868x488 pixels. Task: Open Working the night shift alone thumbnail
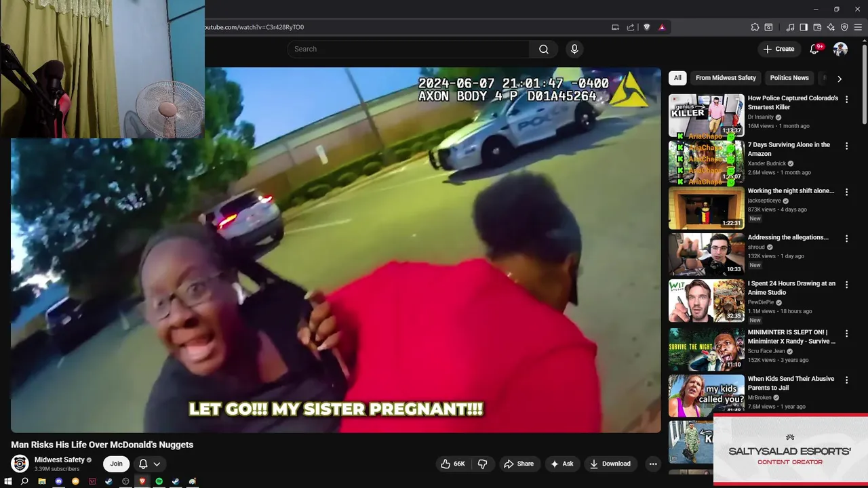click(x=707, y=208)
